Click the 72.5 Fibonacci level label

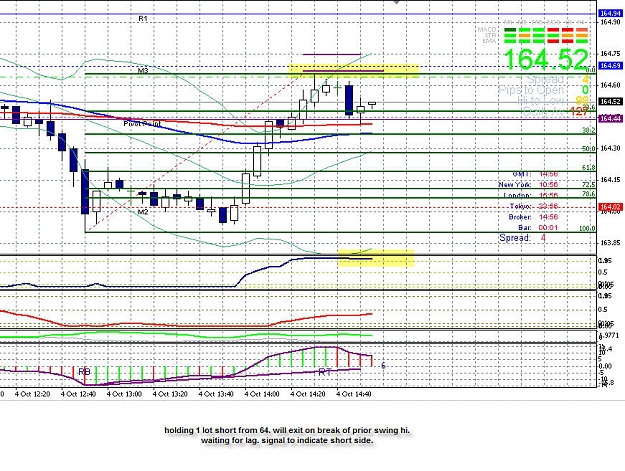coord(589,184)
